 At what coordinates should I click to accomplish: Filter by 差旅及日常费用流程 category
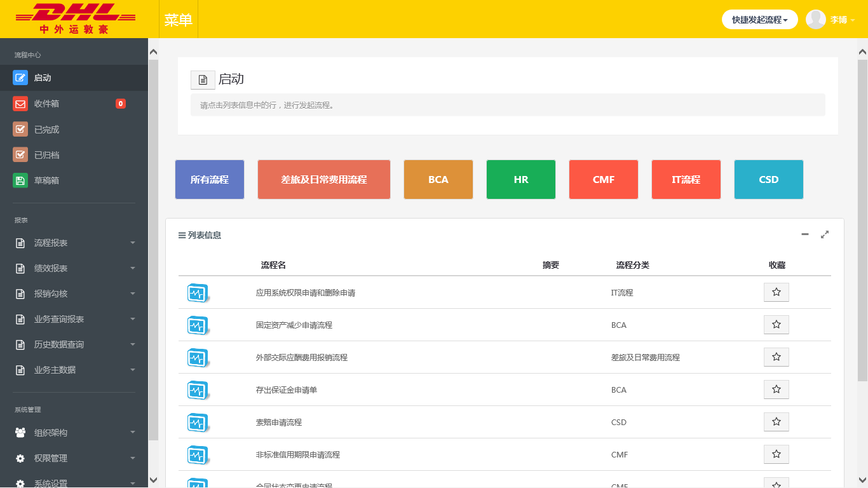(x=324, y=180)
